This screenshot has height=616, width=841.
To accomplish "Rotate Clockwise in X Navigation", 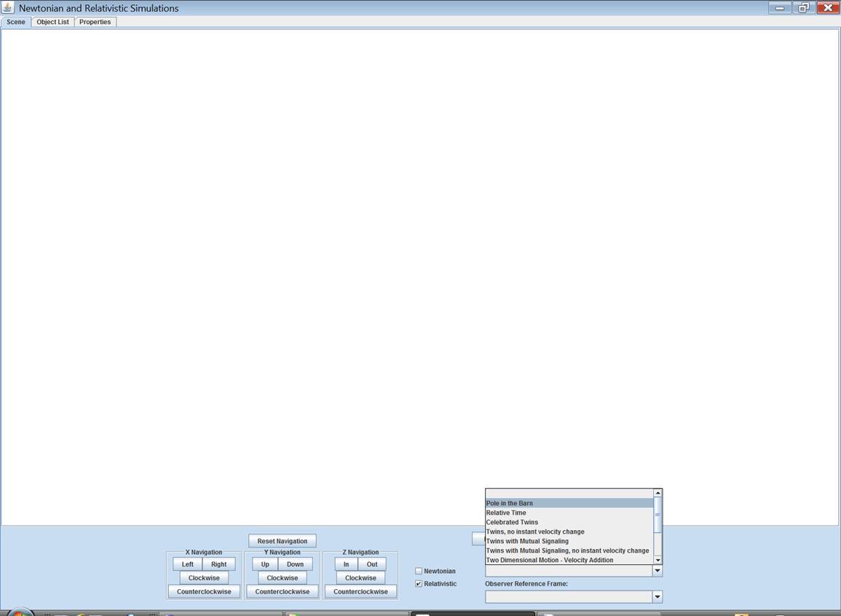I will click(204, 578).
